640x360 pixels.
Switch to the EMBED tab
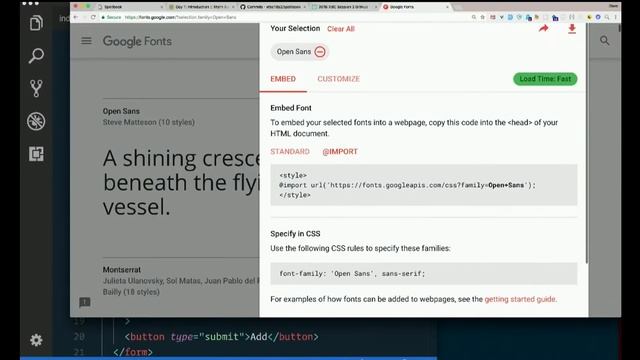(283, 79)
